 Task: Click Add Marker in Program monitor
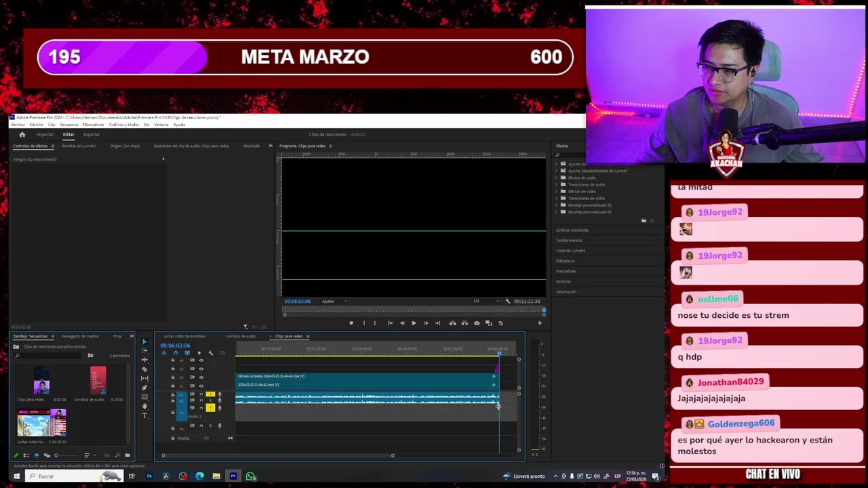pos(351,323)
